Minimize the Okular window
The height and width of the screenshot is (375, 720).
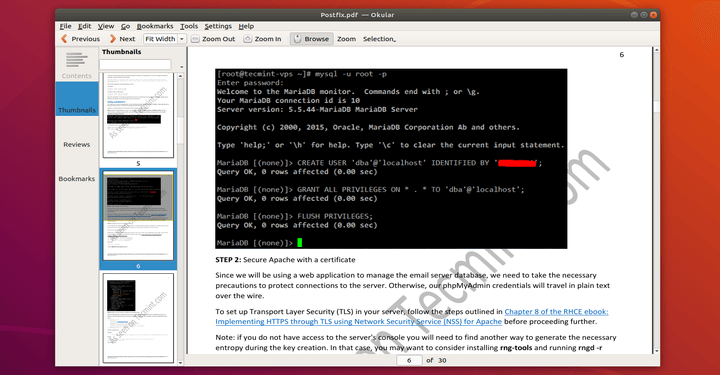coord(634,15)
